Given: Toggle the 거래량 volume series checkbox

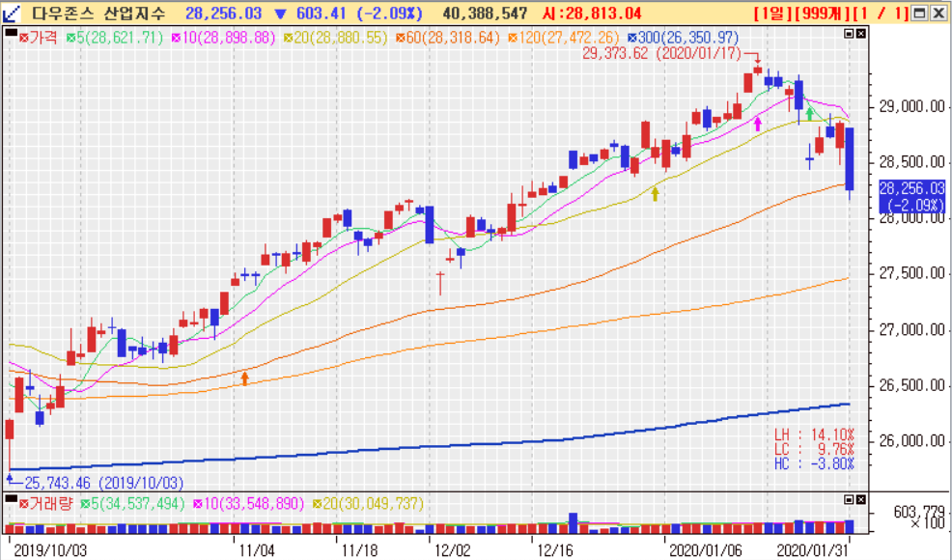Looking at the screenshot, I should point(24,504).
